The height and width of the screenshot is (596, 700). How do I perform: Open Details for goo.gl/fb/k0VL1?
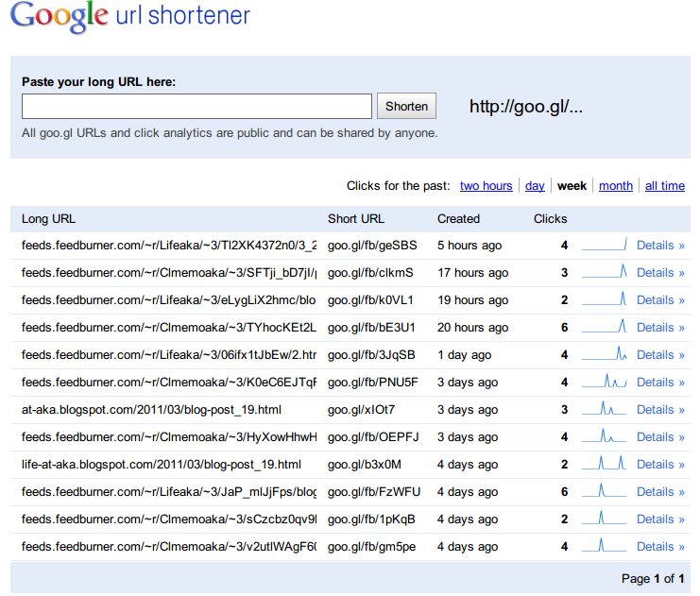tap(660, 300)
